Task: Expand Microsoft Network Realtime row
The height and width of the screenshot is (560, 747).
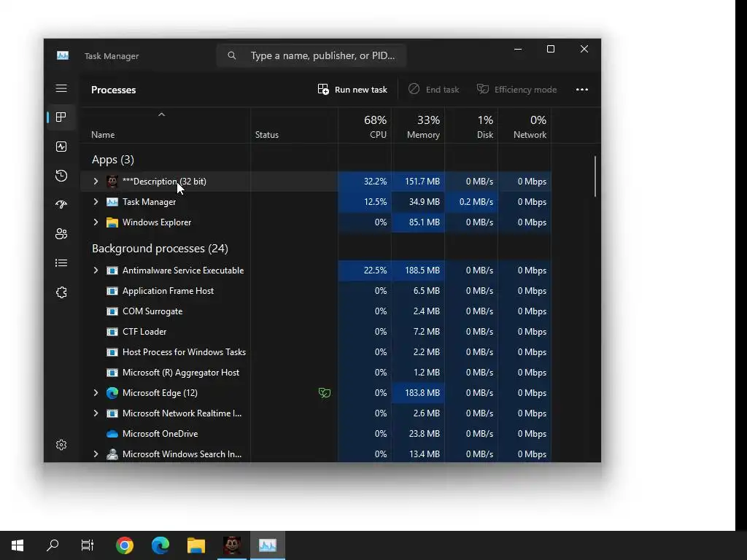Action: [96, 413]
